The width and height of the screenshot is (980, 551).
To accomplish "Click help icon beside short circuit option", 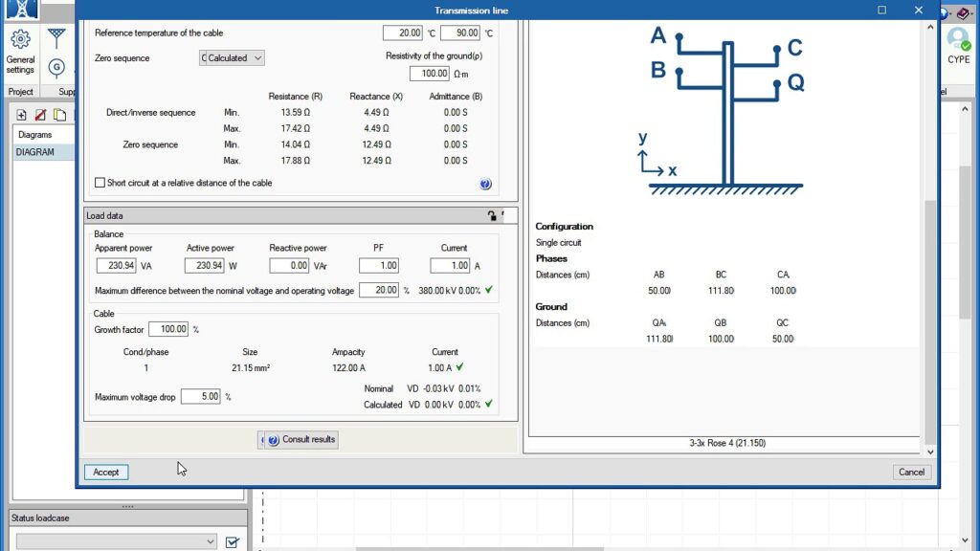I will coord(485,184).
